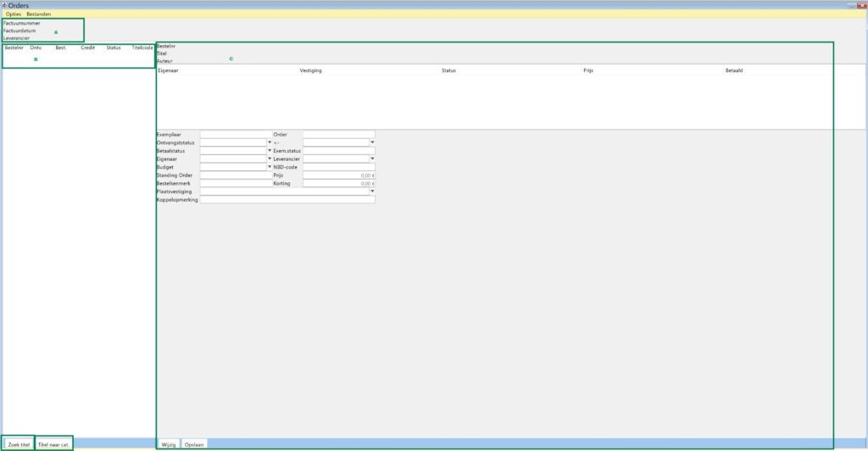The width and height of the screenshot is (868, 451).
Task: Open the Opties menu
Action: tap(14, 14)
